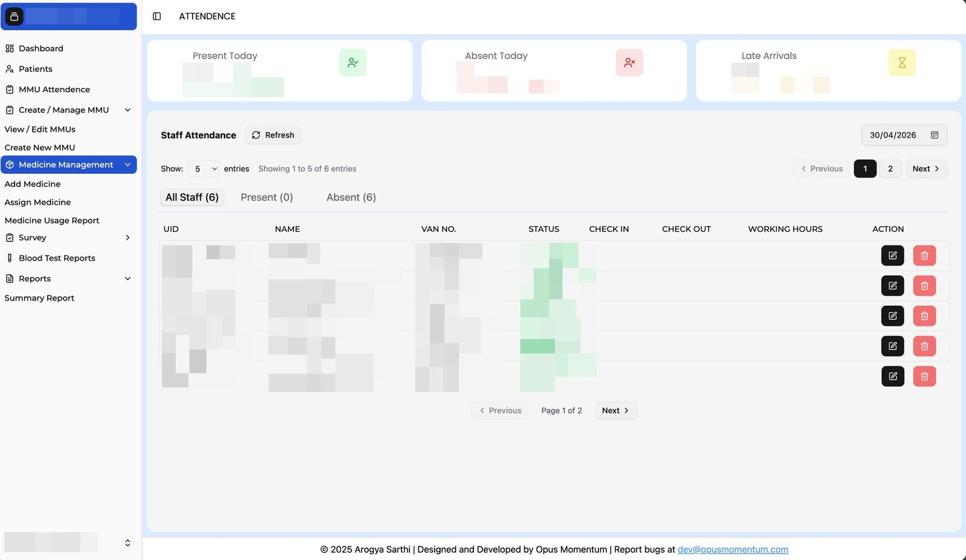The width and height of the screenshot is (966, 560).
Task: Open Add Medicine page
Action: pos(33,184)
